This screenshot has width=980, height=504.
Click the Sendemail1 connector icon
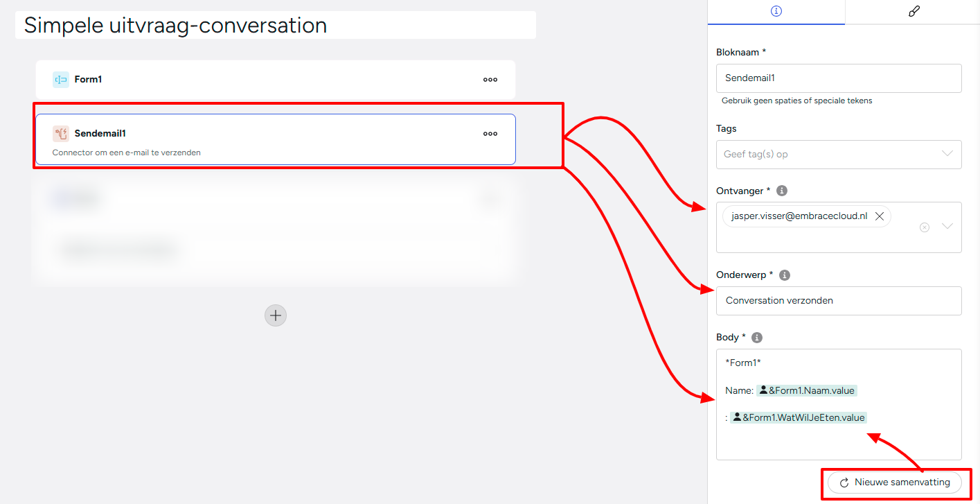(x=61, y=134)
